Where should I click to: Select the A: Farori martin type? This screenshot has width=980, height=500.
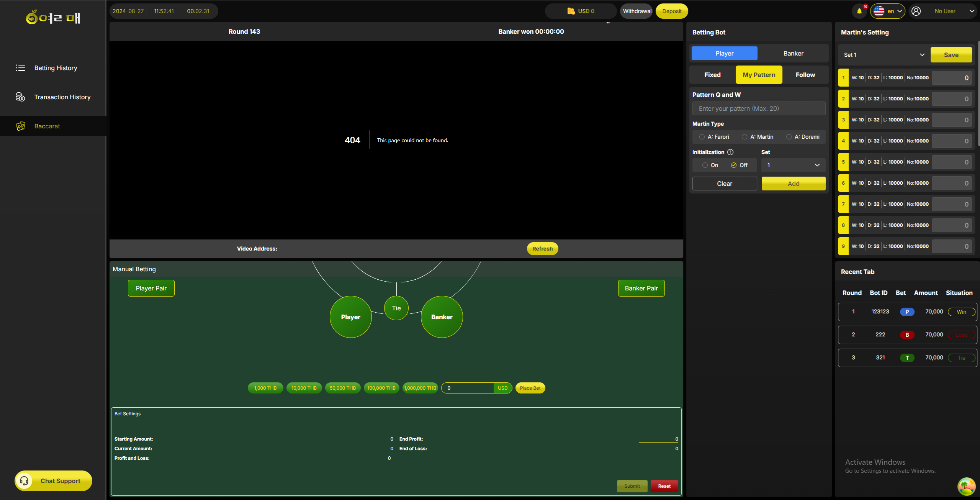pyautogui.click(x=702, y=137)
